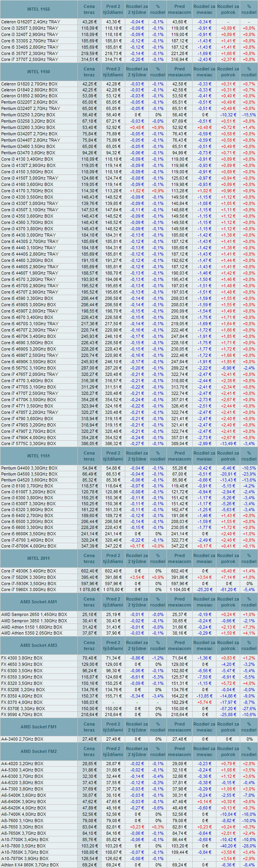The image size is (258, 868).
Task: Click current price 347,39 € of Core i7-6700K
Action: (90, 546)
